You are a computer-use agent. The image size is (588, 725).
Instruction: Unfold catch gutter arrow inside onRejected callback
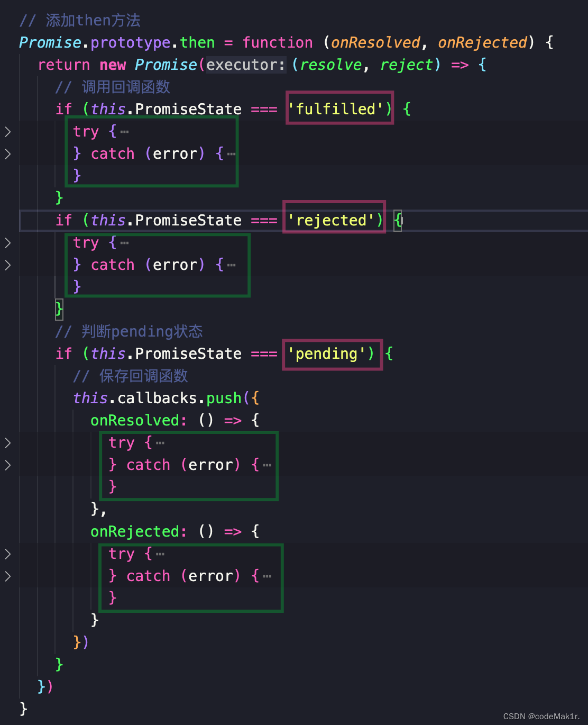(x=8, y=576)
